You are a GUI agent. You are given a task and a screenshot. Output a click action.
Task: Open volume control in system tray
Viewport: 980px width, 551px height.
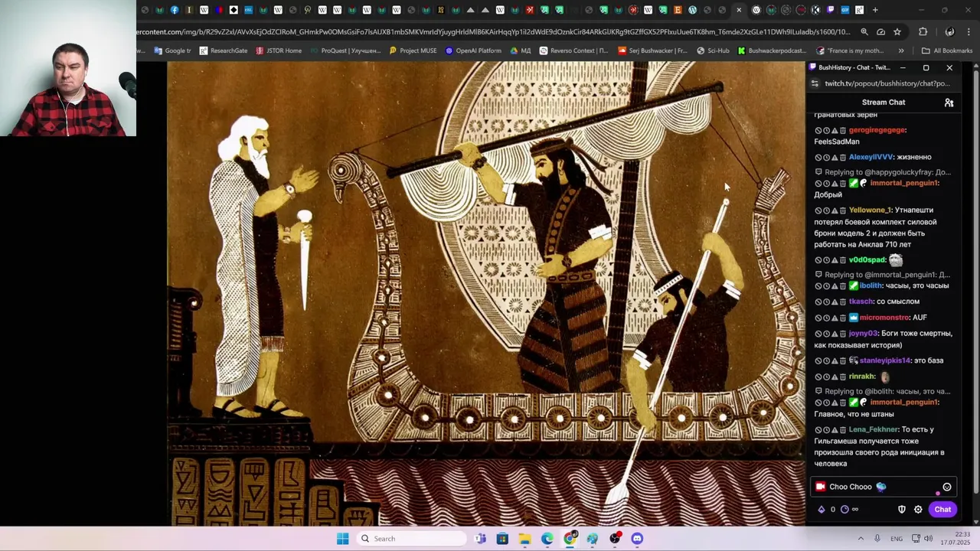point(929,539)
